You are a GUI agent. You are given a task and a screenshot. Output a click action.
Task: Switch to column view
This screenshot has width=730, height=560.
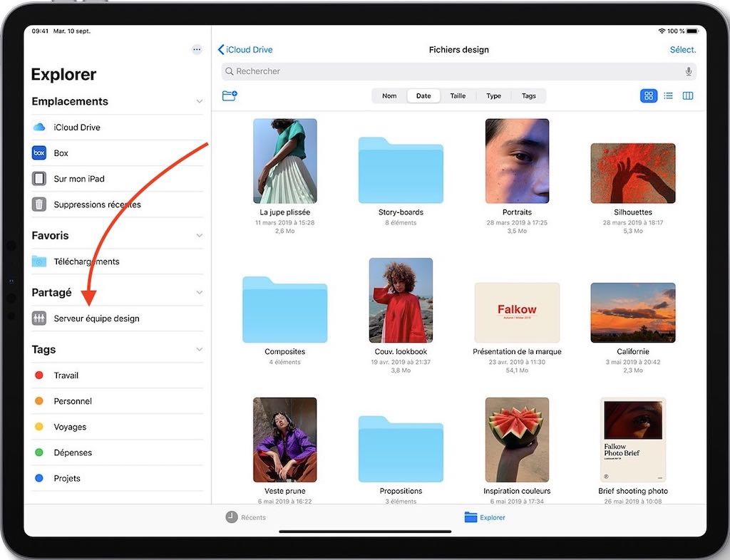click(x=688, y=95)
